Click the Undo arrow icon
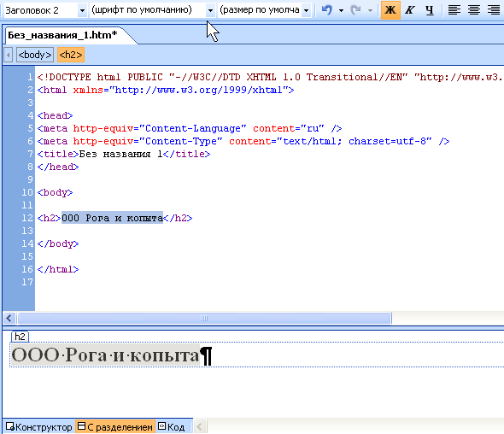The image size is (504, 434). tap(327, 10)
